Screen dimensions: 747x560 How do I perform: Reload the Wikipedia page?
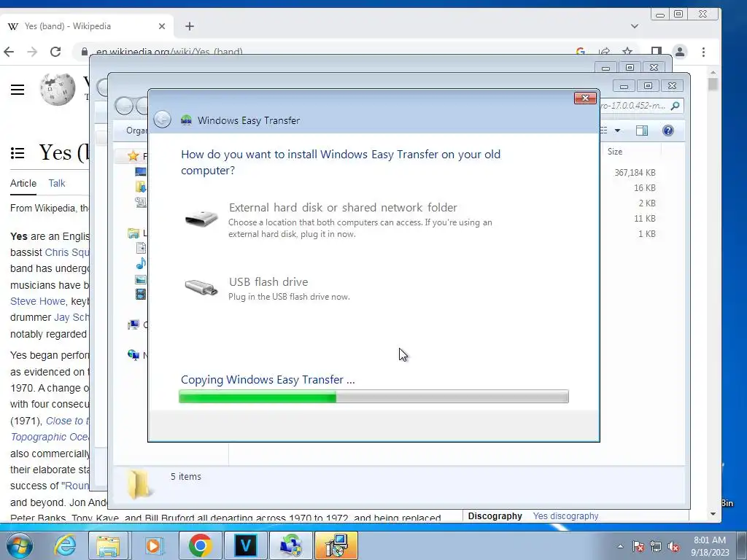(x=55, y=52)
